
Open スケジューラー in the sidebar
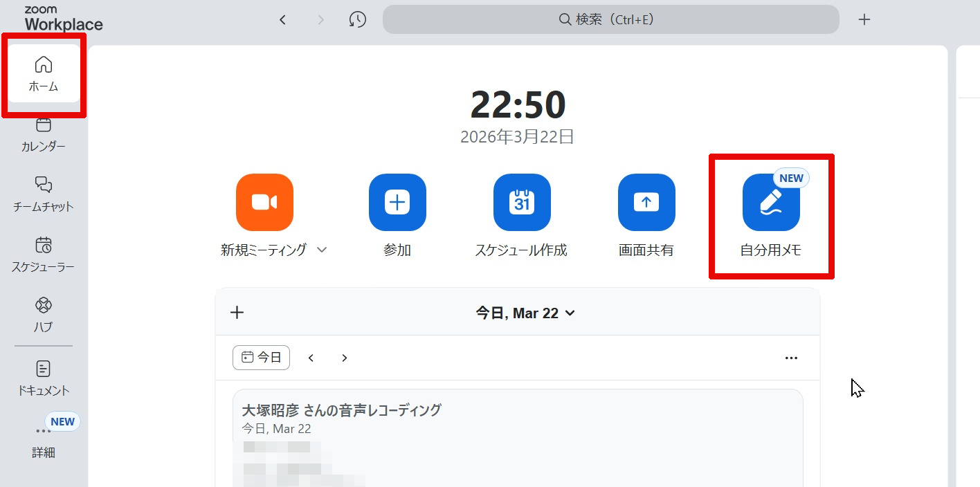[44, 255]
